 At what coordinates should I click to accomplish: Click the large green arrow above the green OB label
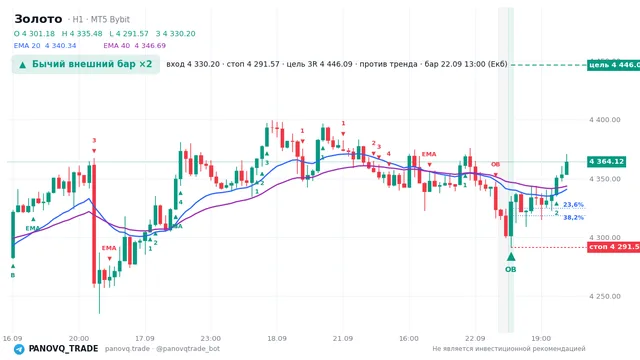511,257
